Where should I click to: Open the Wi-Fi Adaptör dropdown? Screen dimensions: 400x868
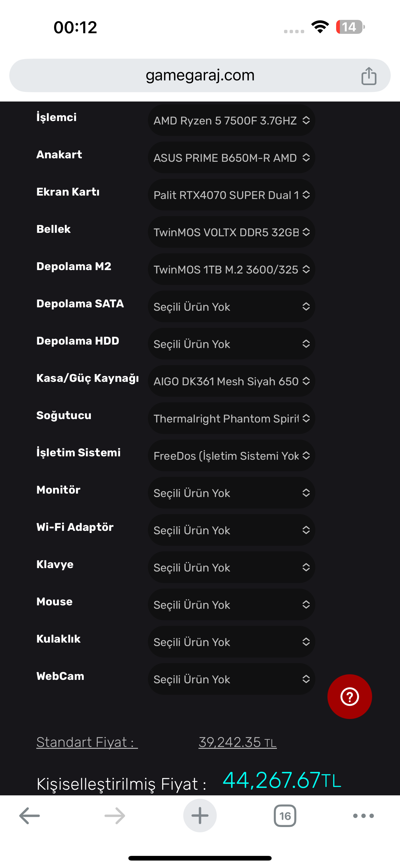231,530
